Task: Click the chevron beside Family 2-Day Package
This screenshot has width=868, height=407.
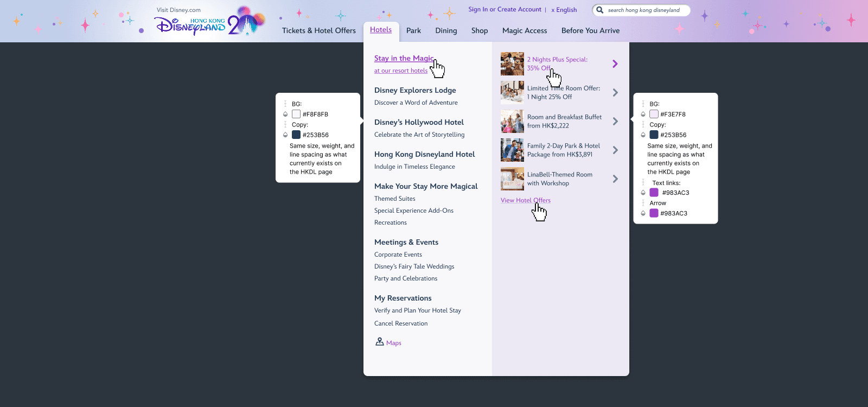Action: [x=615, y=150]
